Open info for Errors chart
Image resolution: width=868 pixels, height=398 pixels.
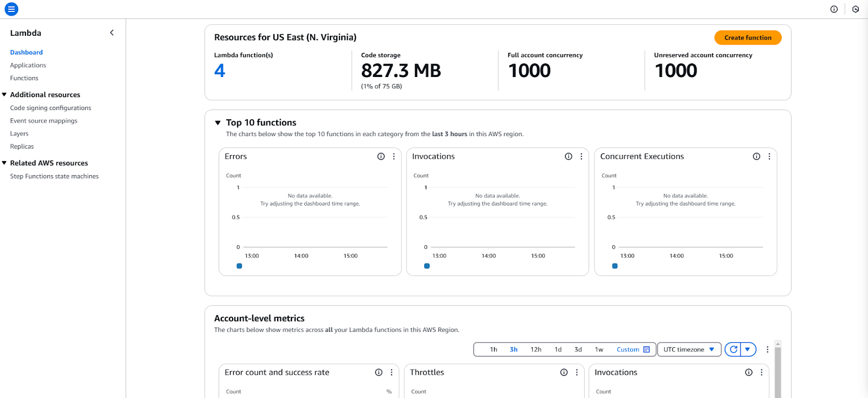(381, 156)
